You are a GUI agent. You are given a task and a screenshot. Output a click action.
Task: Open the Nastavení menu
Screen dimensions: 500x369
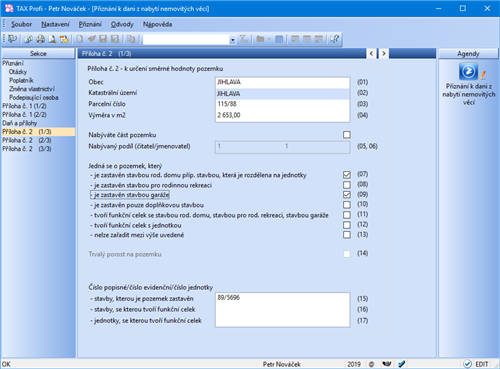pyautogui.click(x=55, y=24)
